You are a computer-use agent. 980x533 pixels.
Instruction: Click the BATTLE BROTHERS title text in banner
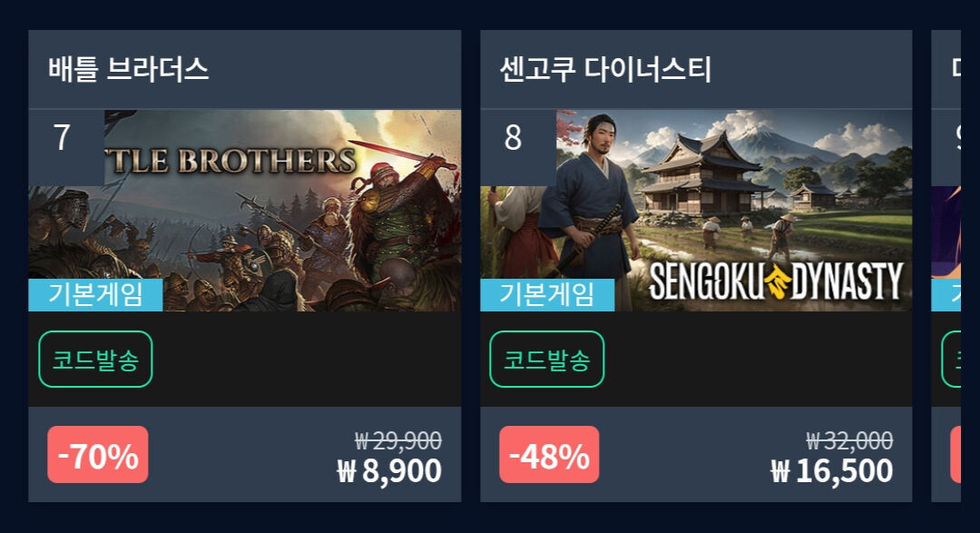tap(231, 161)
